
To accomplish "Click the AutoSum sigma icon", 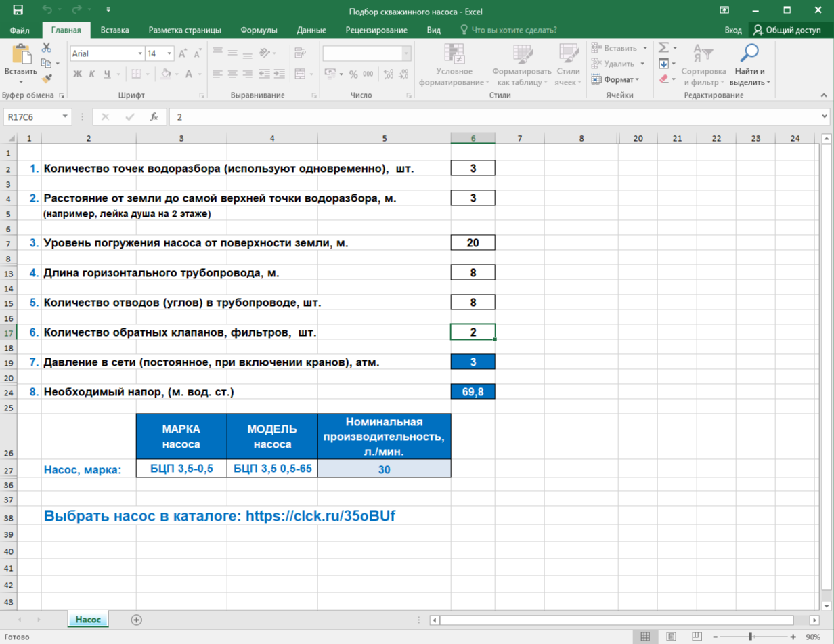I will pos(663,48).
